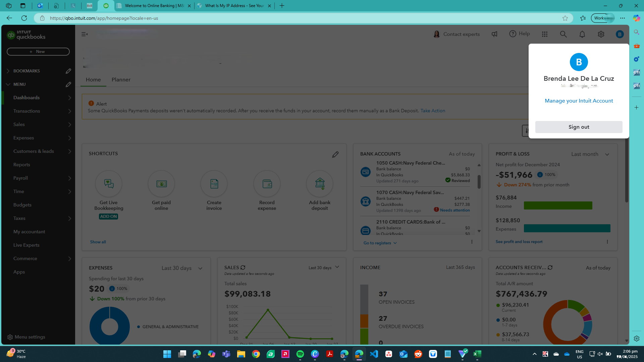This screenshot has height=362, width=644.
Task: Open the Create invoice shortcut icon
Action: coord(214,184)
